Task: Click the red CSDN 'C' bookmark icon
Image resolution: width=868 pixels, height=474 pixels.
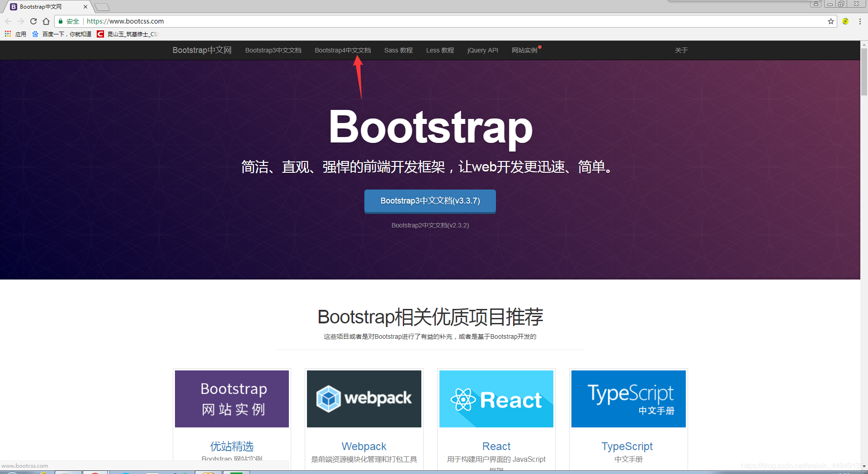Action: (x=100, y=33)
